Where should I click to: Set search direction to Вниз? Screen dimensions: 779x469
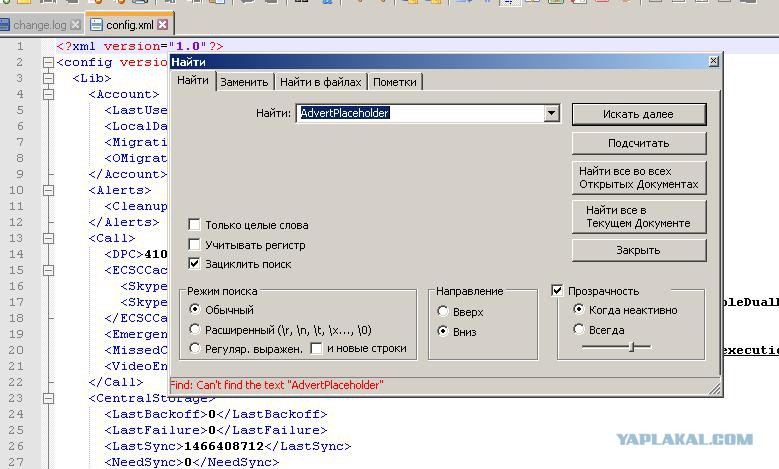click(x=443, y=331)
